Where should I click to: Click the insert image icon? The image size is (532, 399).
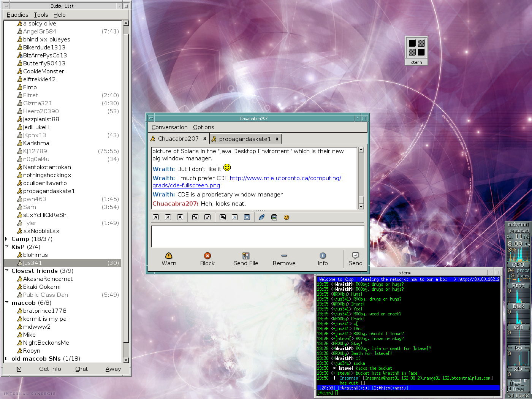[274, 217]
